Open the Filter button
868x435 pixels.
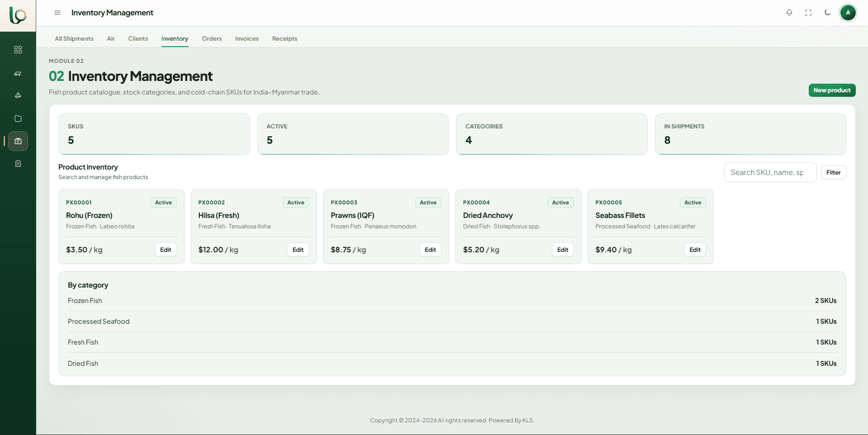point(833,172)
